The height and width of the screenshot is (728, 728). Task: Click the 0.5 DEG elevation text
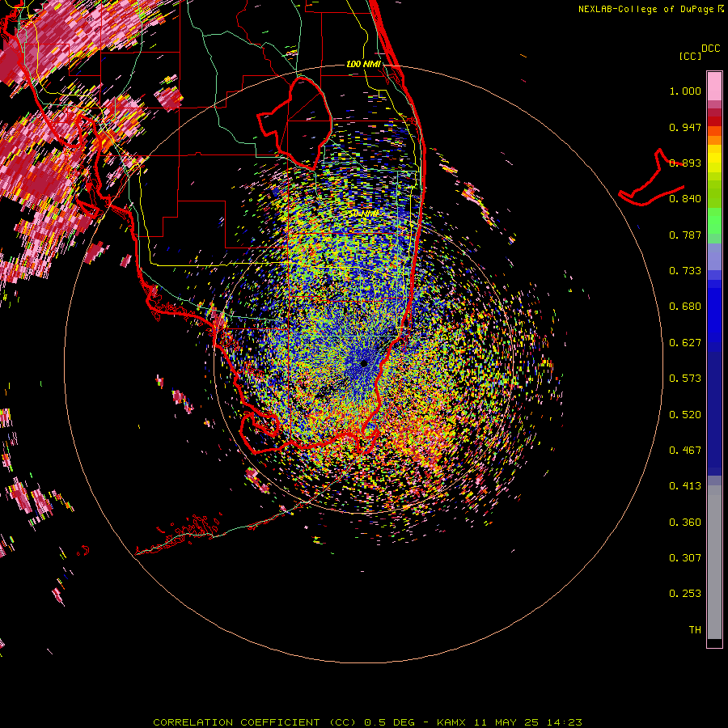tap(389, 722)
